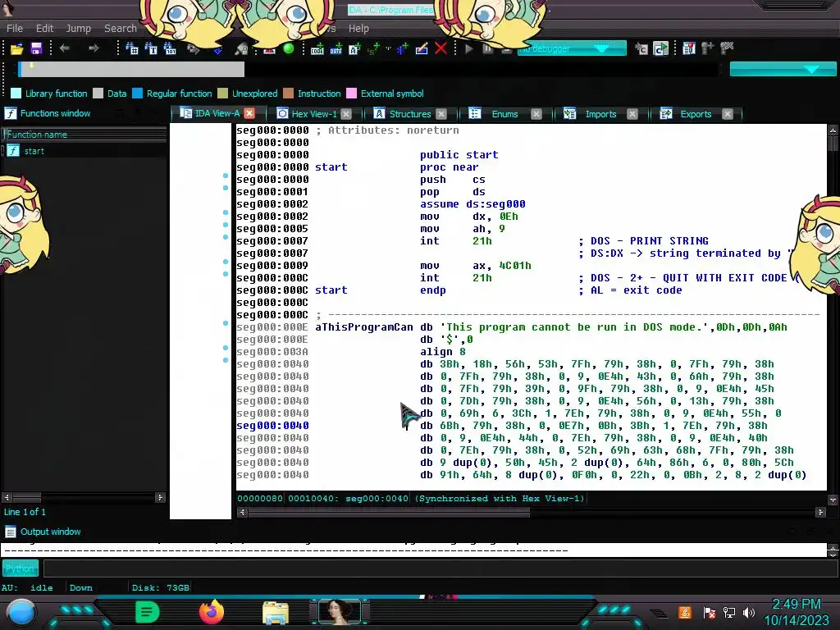This screenshot has width=840, height=630.
Task: Close the Hex View-1 tab
Action: (346, 114)
